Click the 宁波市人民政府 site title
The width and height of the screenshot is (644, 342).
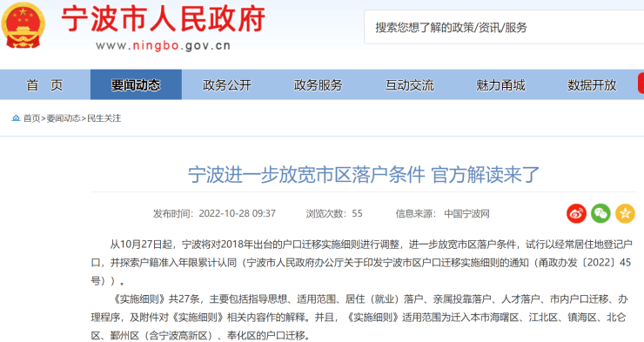pyautogui.click(x=163, y=19)
